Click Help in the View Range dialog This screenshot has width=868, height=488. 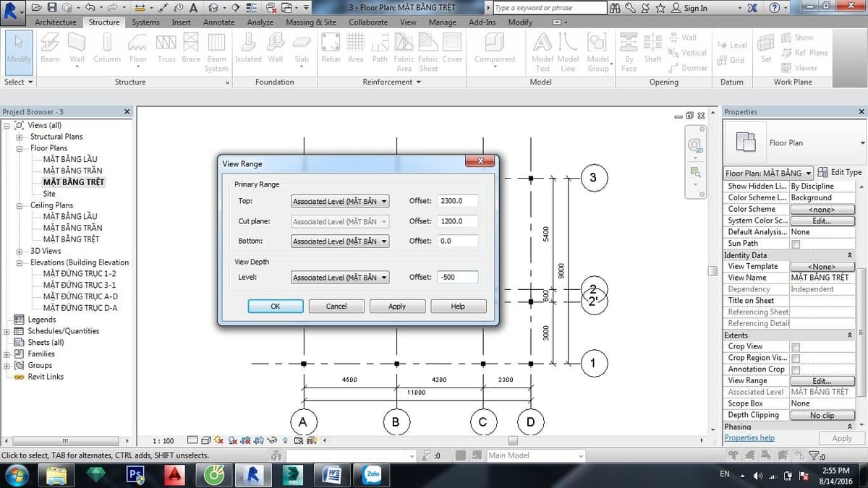(458, 307)
